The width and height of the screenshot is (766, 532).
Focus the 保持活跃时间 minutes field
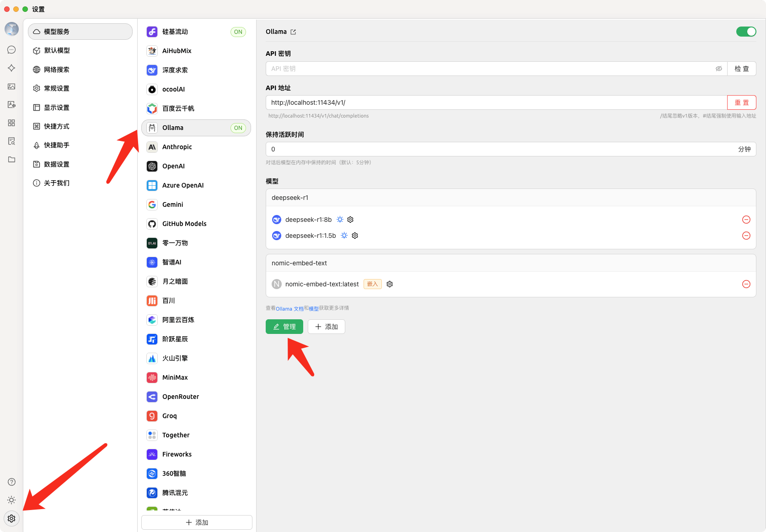(x=511, y=149)
